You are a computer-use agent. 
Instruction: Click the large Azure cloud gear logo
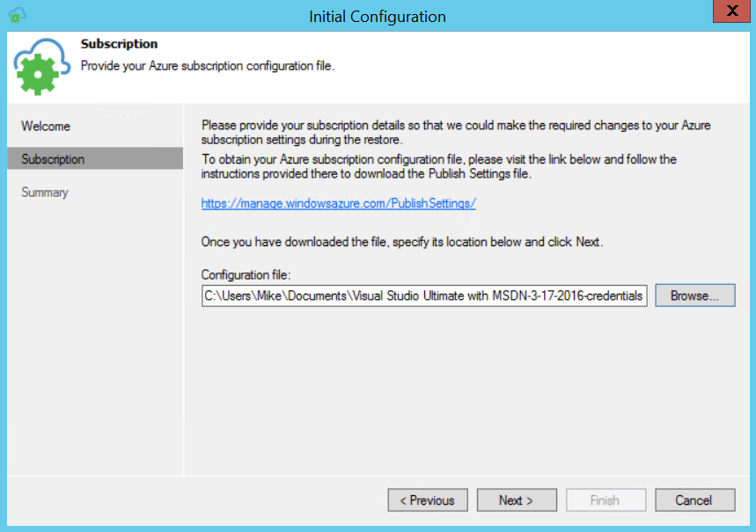click(x=42, y=67)
